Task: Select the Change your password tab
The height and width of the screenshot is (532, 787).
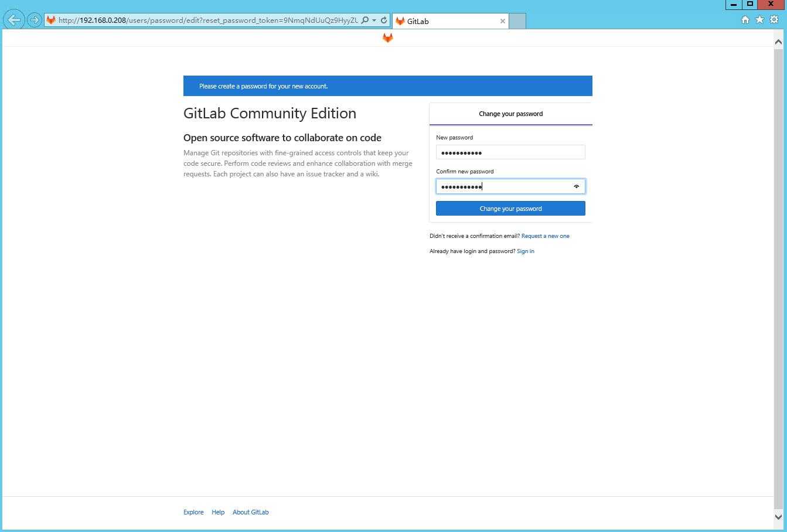Action: pyautogui.click(x=510, y=114)
